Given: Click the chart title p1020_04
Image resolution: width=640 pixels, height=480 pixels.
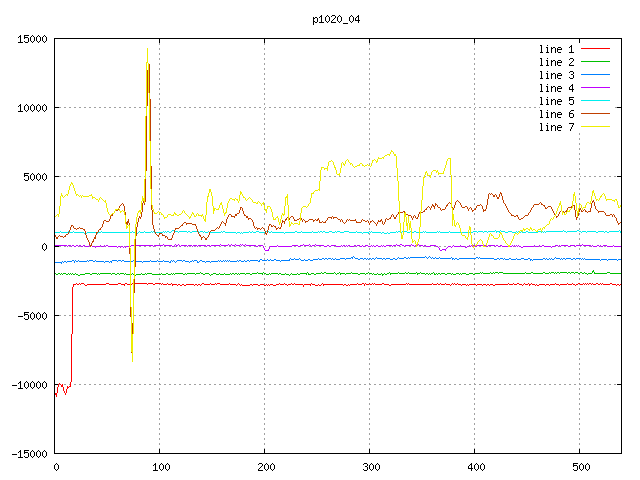Looking at the screenshot, I should [337, 18].
